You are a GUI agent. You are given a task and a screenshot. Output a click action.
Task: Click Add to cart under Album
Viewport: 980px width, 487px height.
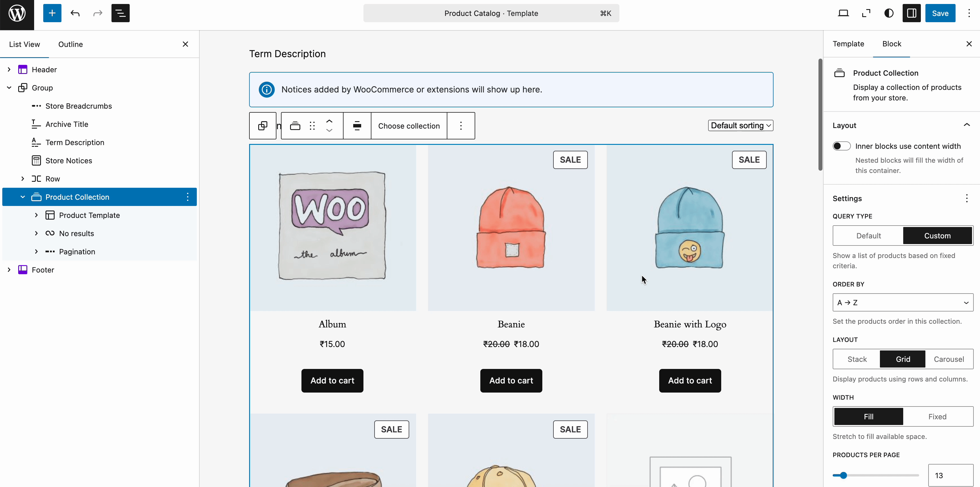332,381
